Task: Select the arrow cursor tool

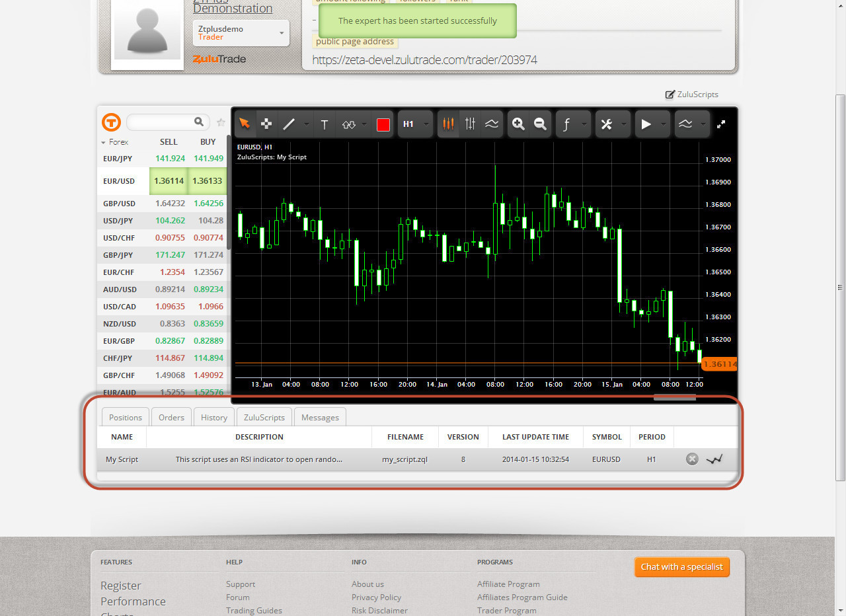Action: click(x=245, y=124)
